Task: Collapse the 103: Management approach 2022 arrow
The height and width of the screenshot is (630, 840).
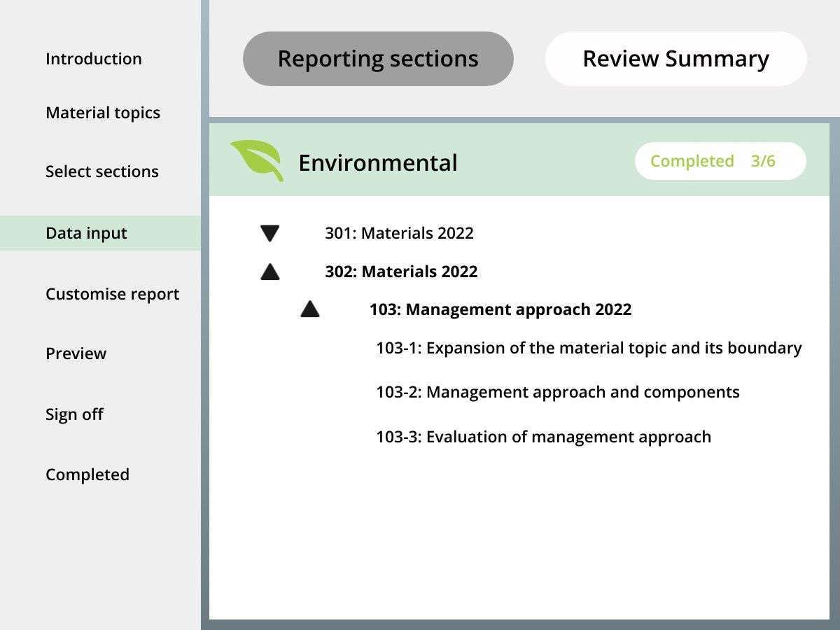Action: (x=310, y=309)
